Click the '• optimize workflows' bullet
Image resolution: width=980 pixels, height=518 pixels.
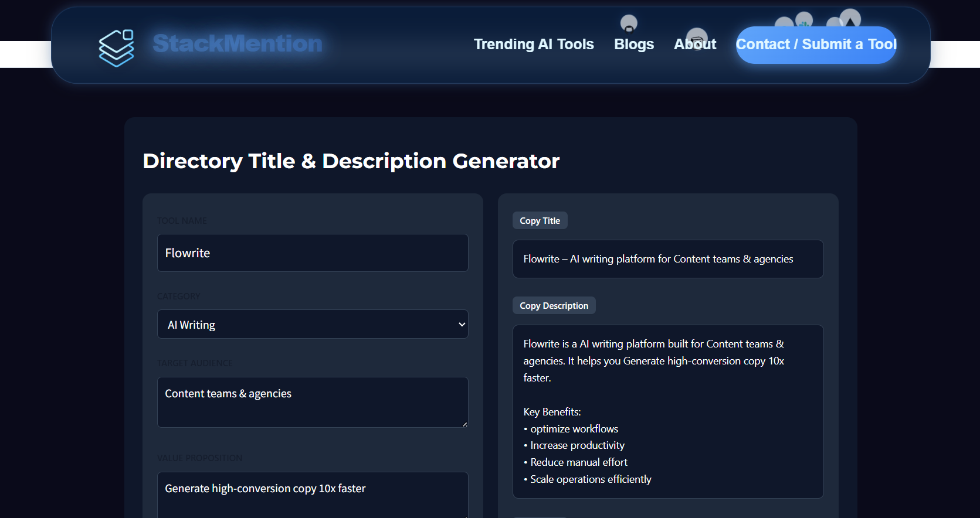click(571, 429)
